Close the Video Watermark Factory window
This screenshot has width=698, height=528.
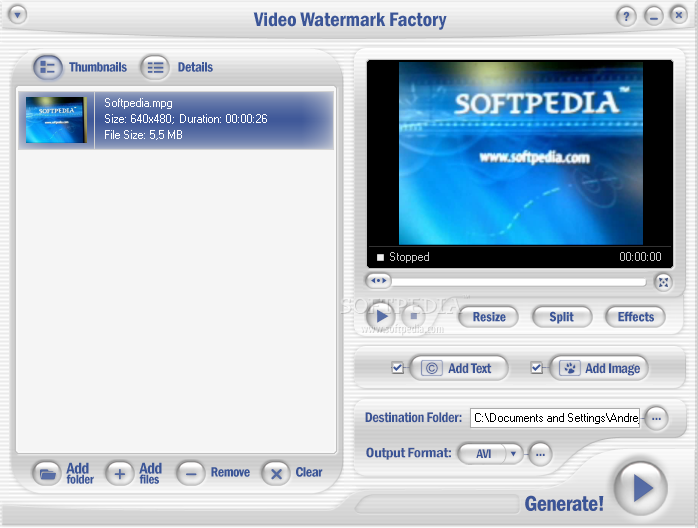(x=678, y=16)
